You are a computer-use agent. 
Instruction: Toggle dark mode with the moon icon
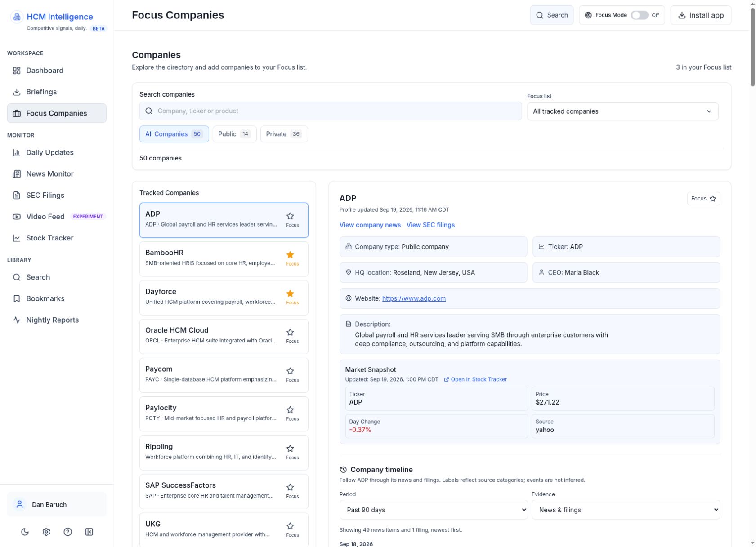tap(25, 532)
